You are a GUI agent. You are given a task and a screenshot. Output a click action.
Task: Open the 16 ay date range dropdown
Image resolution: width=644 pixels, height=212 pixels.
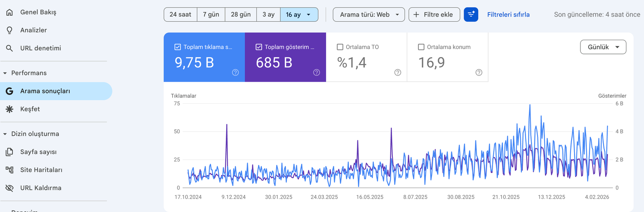(299, 14)
